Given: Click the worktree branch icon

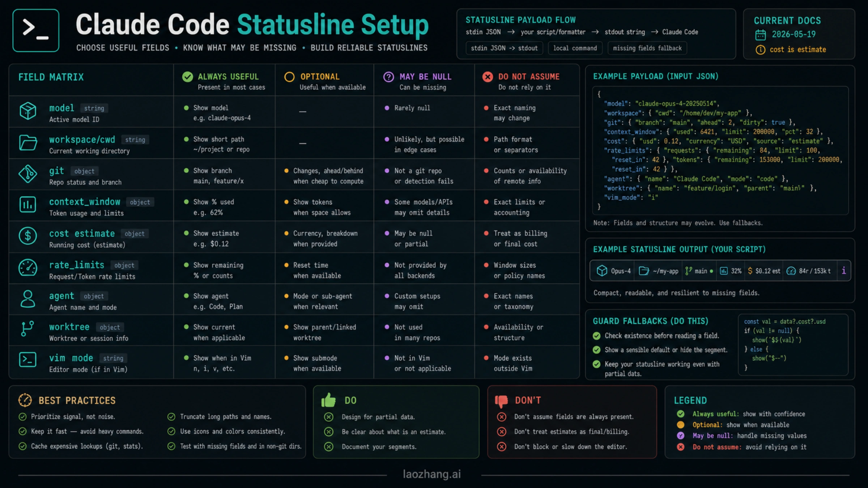Looking at the screenshot, I should 27,329.
